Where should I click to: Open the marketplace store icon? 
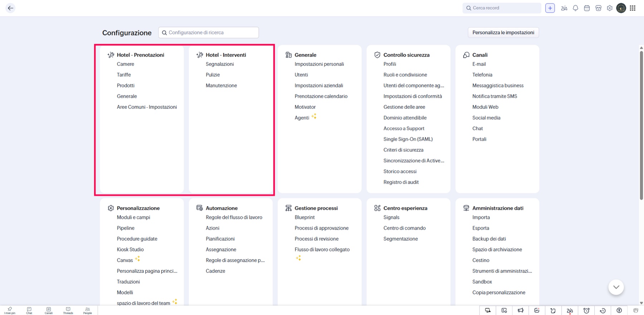click(598, 8)
